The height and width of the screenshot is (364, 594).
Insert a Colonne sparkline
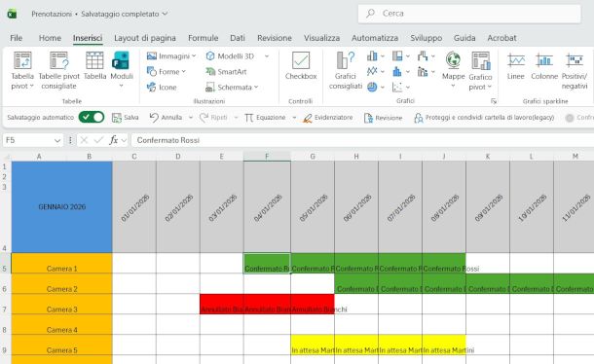point(544,66)
